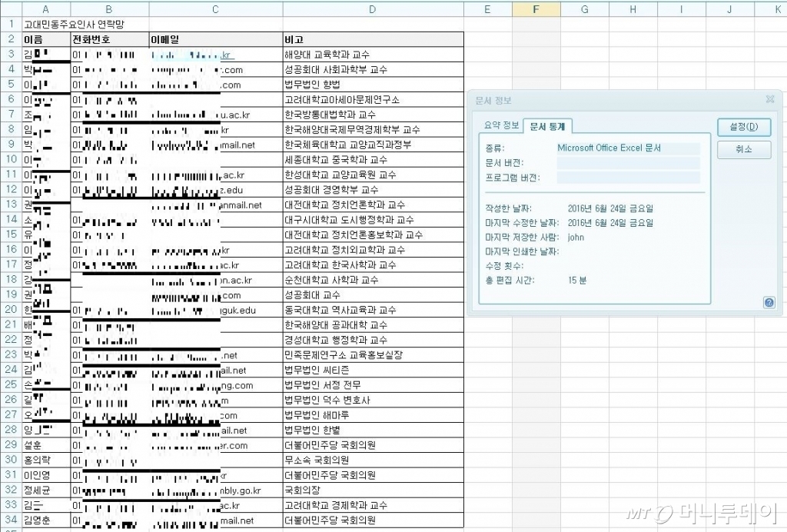787x532 pixels.
Task: Click row 1 header
Action: pyautogui.click(x=12, y=24)
